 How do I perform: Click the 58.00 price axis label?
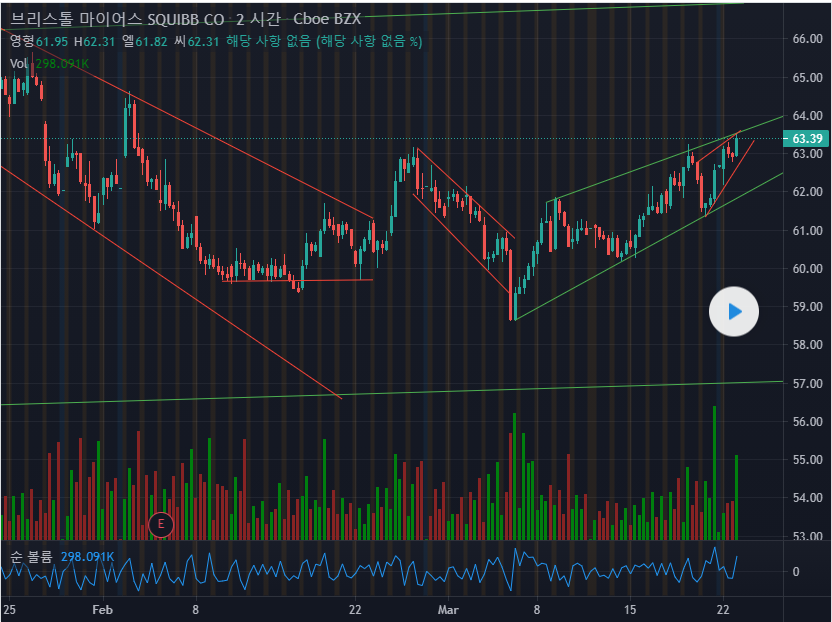[x=807, y=345]
